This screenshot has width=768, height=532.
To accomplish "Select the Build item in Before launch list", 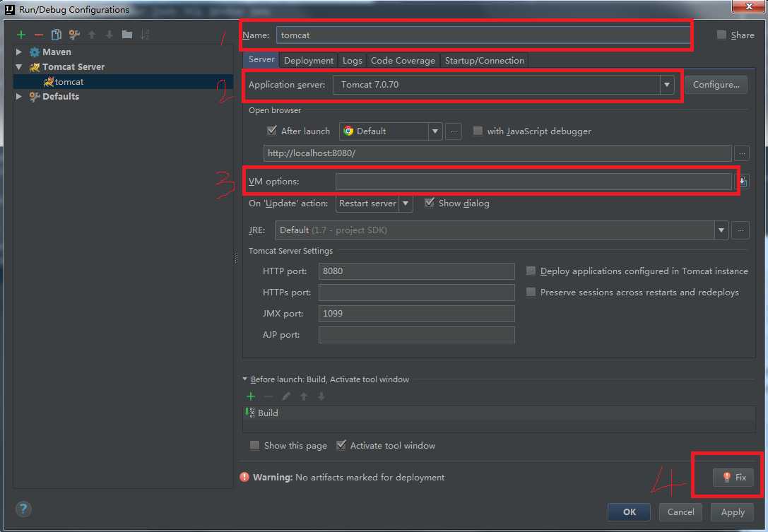I will (499, 413).
